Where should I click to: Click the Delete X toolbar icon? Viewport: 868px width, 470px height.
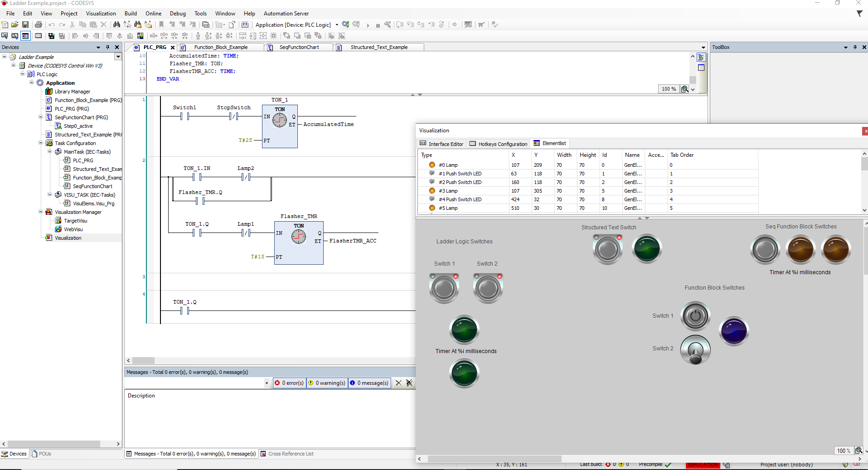[104, 24]
